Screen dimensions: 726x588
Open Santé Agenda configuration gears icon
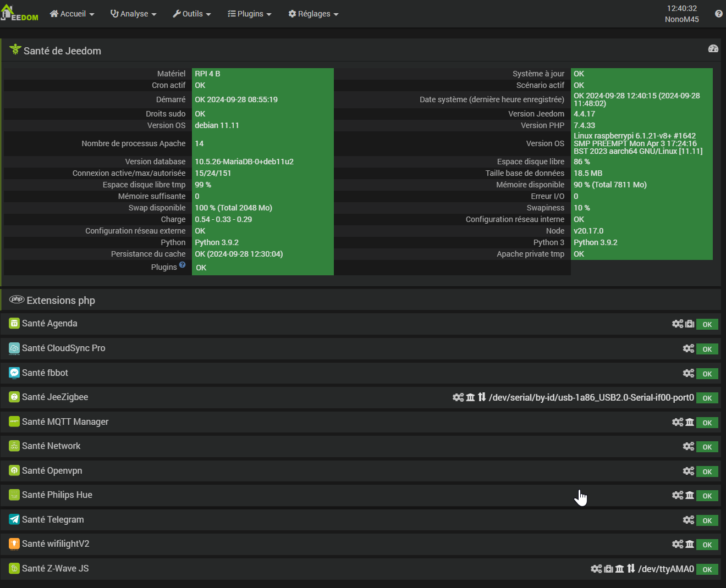[678, 324]
